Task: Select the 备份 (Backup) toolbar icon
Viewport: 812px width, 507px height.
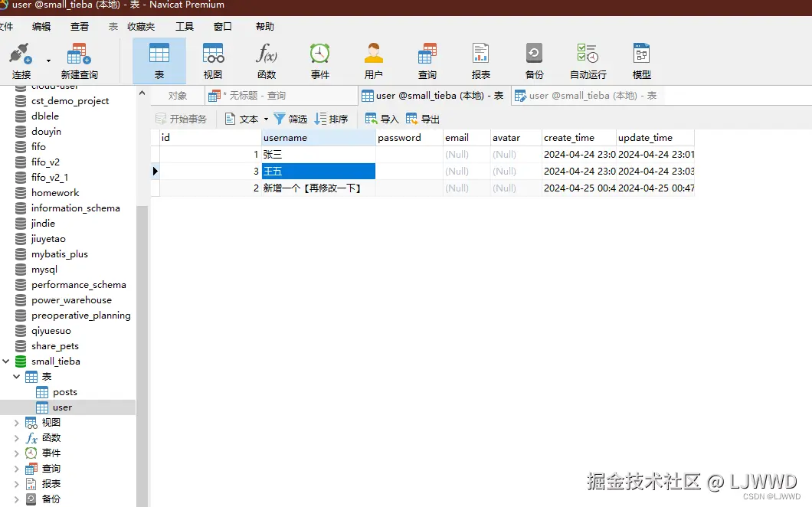Action: 534,60
